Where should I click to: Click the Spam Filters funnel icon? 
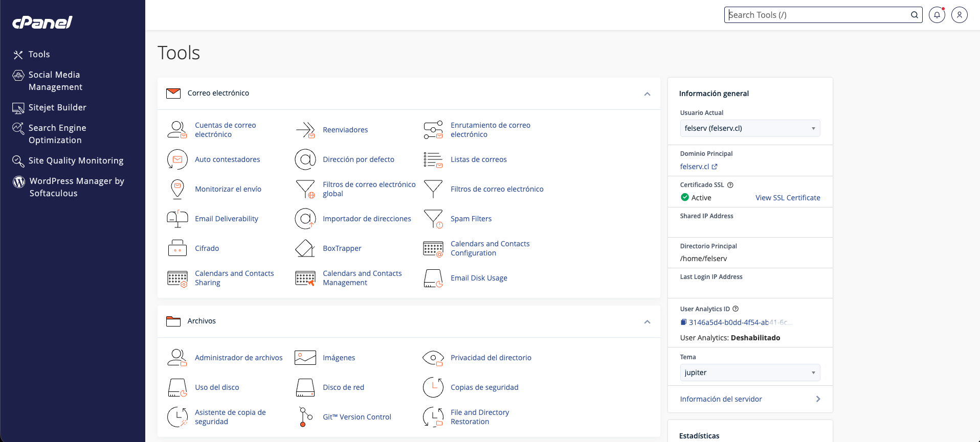(433, 219)
